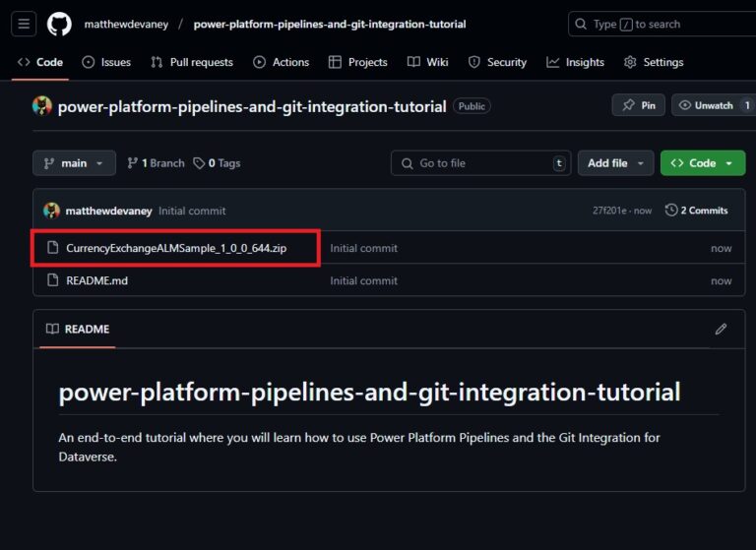Click the search magnifier icon in header
This screenshot has width=756, height=550.
(x=581, y=24)
